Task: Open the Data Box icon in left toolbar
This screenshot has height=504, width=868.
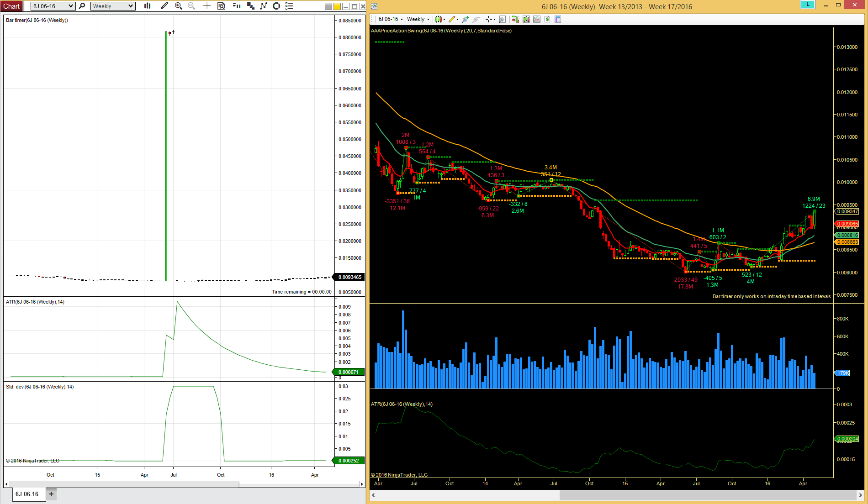Action: (221, 6)
